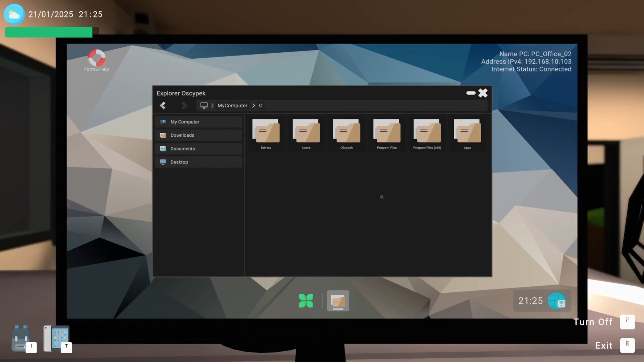644x362 pixels.
Task: Open the OScypek folder
Action: (x=346, y=131)
